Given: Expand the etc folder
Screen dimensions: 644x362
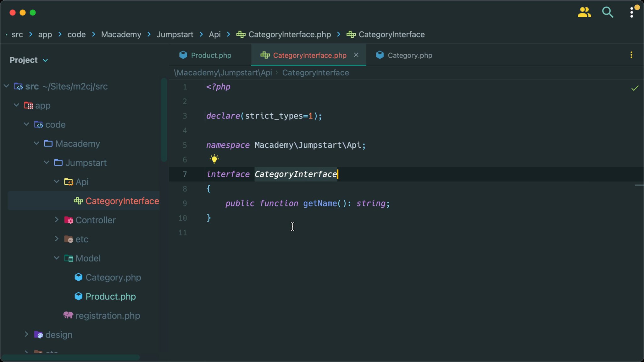Looking at the screenshot, I should [57, 239].
